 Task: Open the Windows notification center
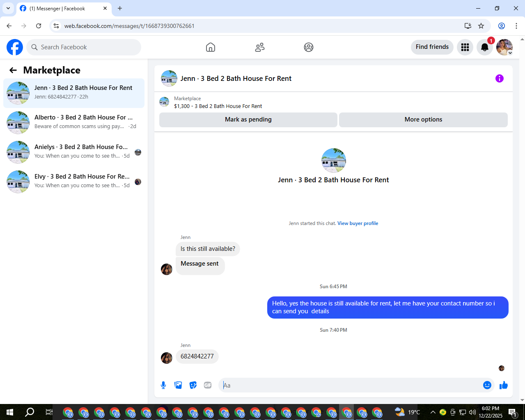[512, 412]
